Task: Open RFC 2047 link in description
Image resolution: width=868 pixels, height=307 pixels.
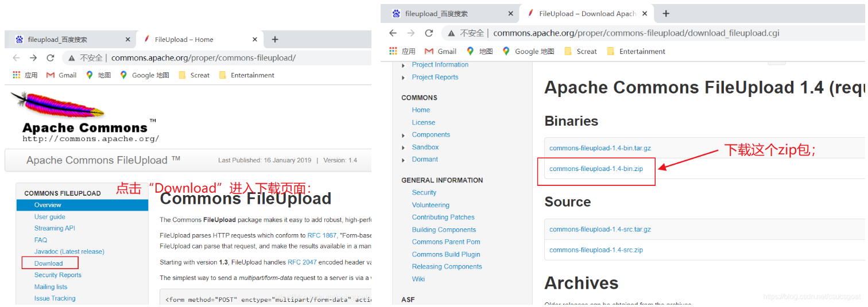Action: tap(302, 262)
